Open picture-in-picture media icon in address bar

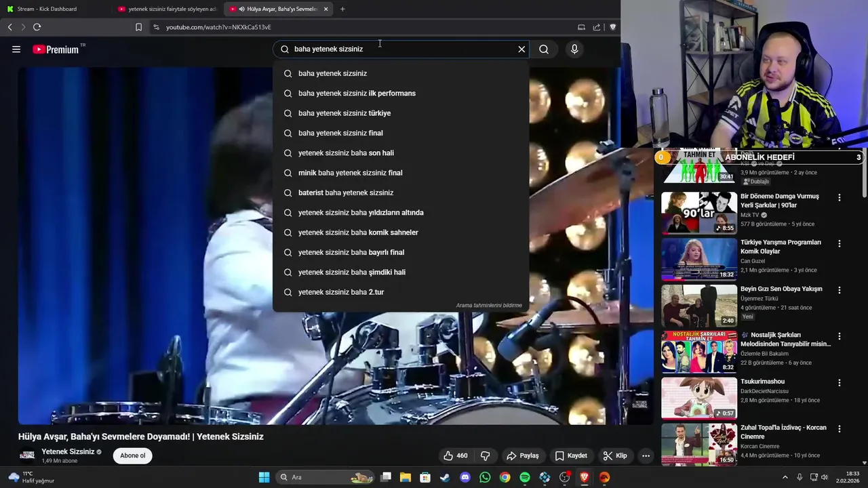pyautogui.click(x=581, y=27)
